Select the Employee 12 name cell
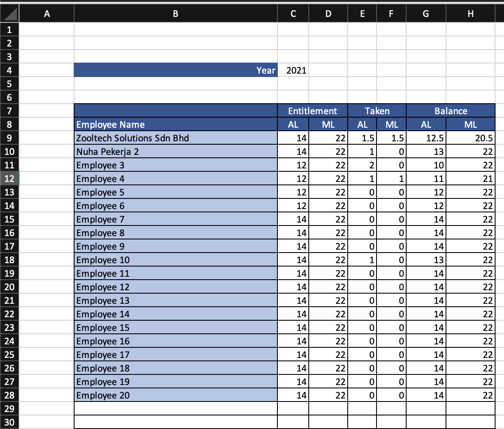 (175, 287)
